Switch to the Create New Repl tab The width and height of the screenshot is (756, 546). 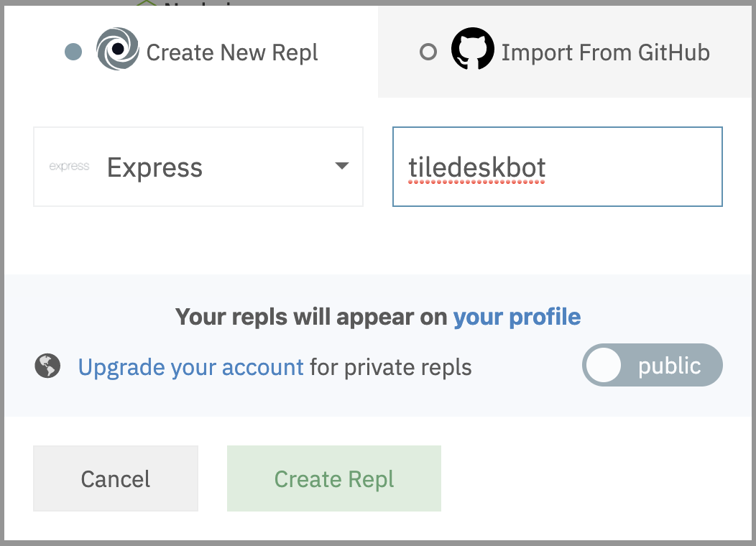pyautogui.click(x=231, y=52)
